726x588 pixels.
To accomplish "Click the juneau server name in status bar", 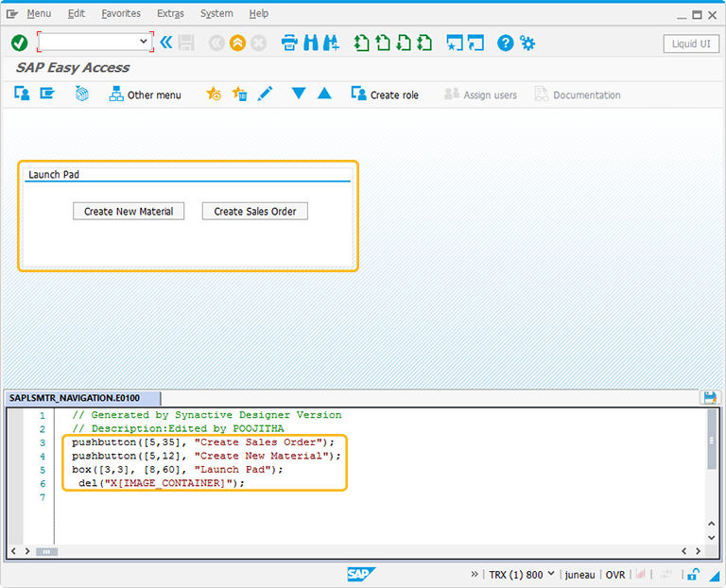I will coord(579,575).
